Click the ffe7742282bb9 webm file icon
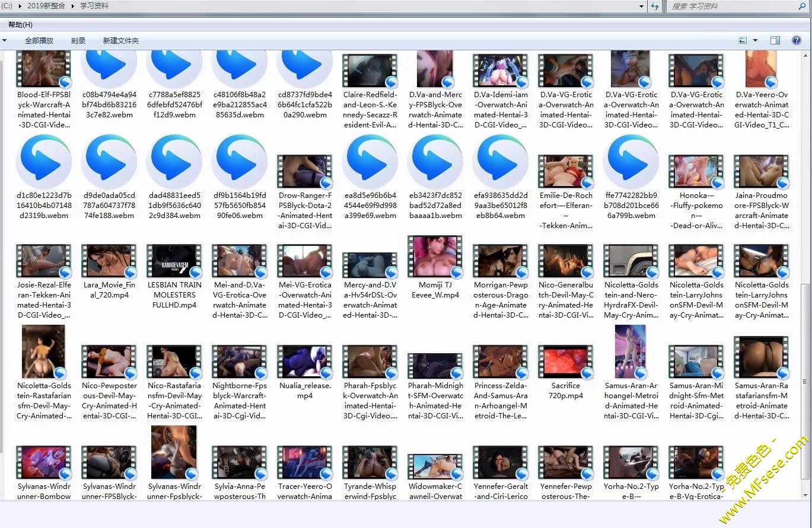The height and width of the screenshot is (528, 812). click(x=631, y=161)
